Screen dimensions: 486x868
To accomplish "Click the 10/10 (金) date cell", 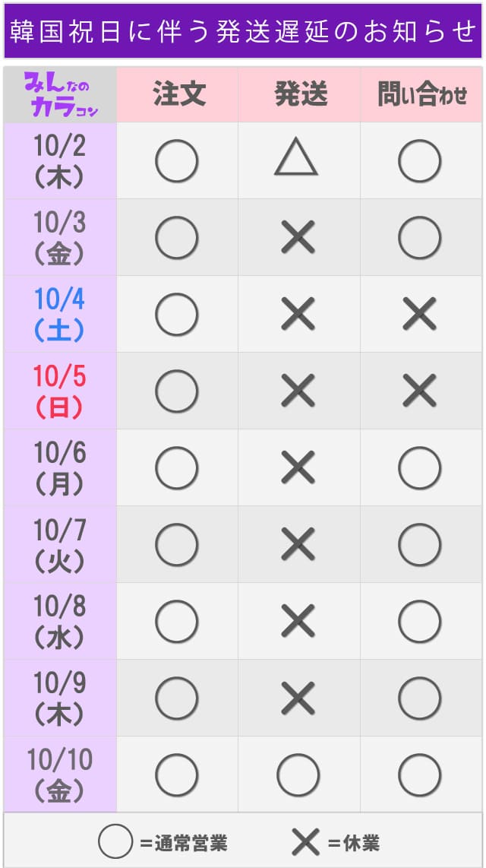I will point(60,775).
